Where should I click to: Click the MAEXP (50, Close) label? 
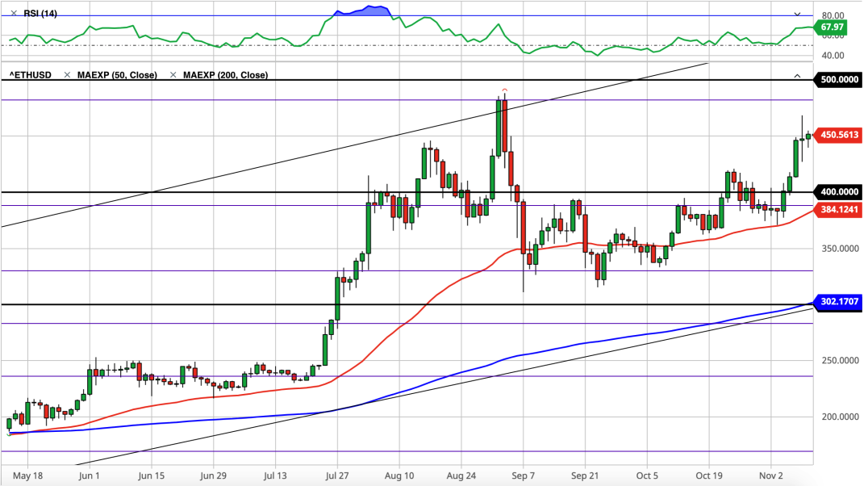click(117, 75)
